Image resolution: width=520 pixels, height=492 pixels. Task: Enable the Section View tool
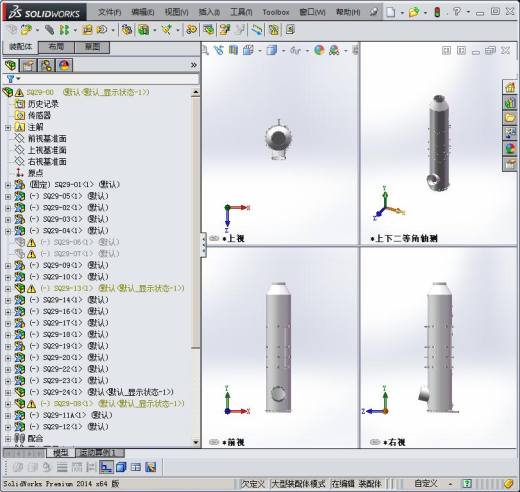point(233,50)
